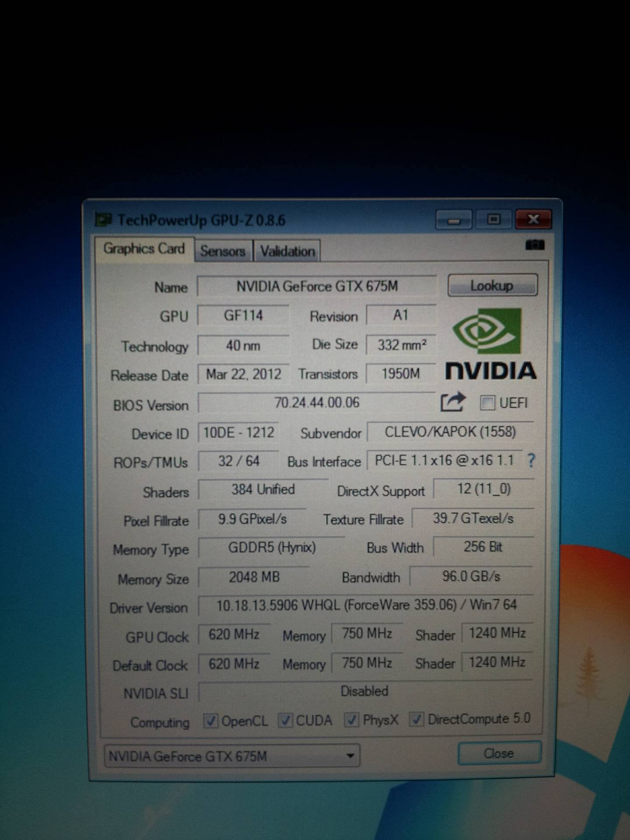The width and height of the screenshot is (630, 840).
Task: Click ROPs/TMUs field 32 / 64
Action: (238, 461)
